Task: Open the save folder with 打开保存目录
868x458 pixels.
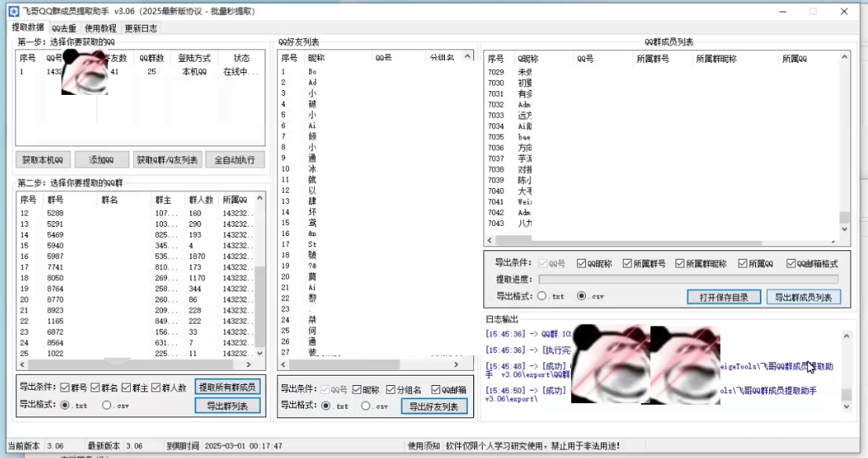Action: tap(723, 297)
